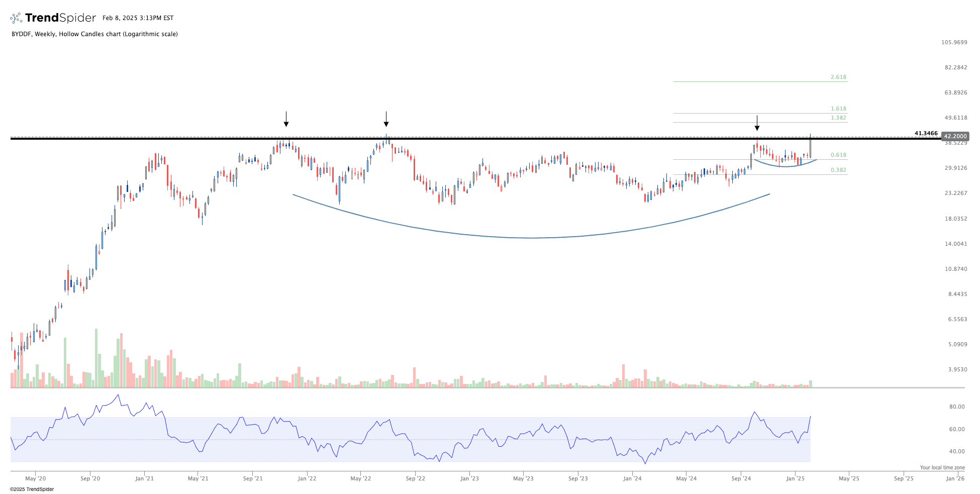Click the 0.382 Fibonacci level label
This screenshot has height=494, width=980.
[838, 170]
